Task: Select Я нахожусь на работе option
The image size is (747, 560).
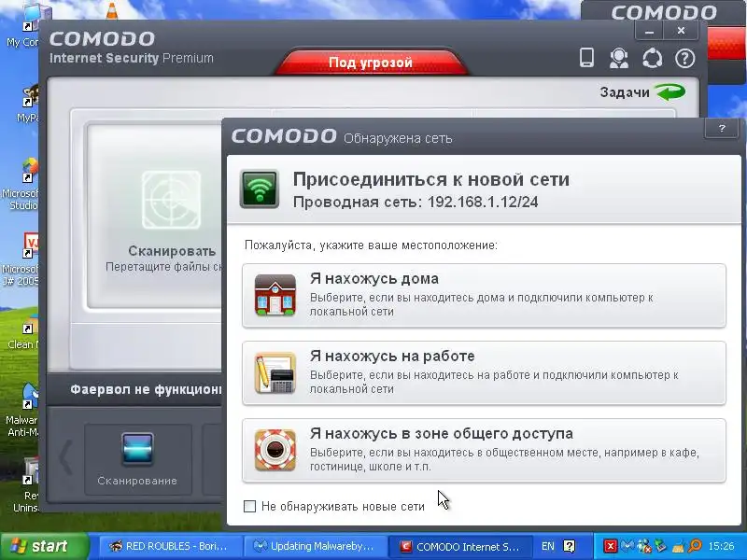Action: point(484,372)
